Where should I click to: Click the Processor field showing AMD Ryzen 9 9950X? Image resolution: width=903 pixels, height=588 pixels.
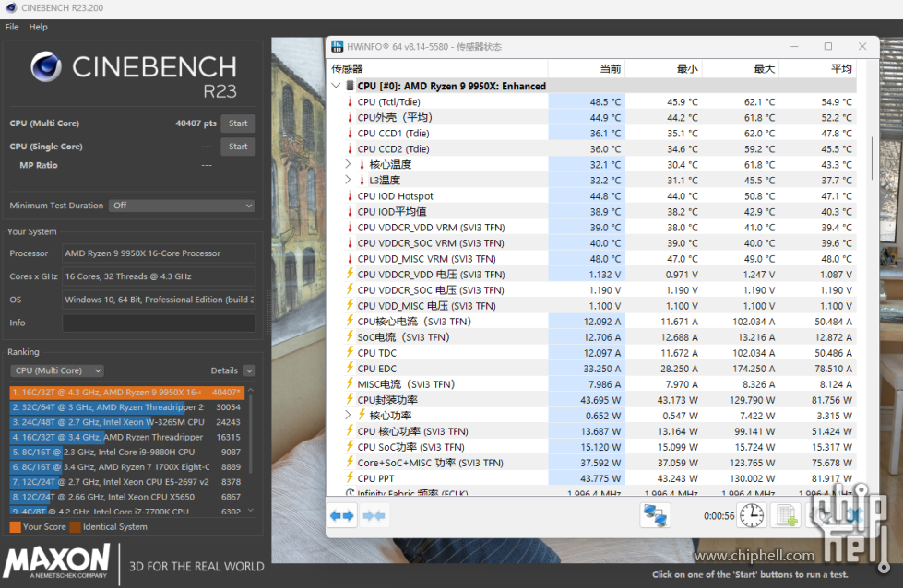[x=159, y=253]
